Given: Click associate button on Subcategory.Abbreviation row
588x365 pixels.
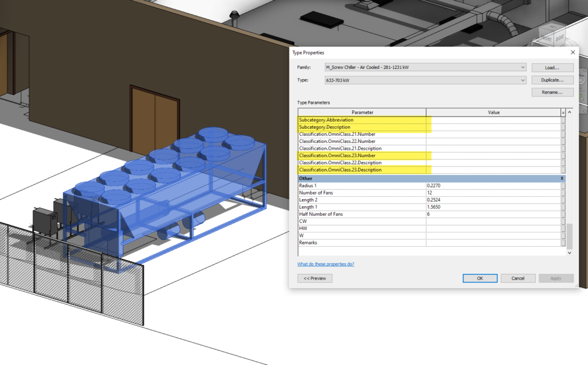Looking at the screenshot, I should [563, 120].
